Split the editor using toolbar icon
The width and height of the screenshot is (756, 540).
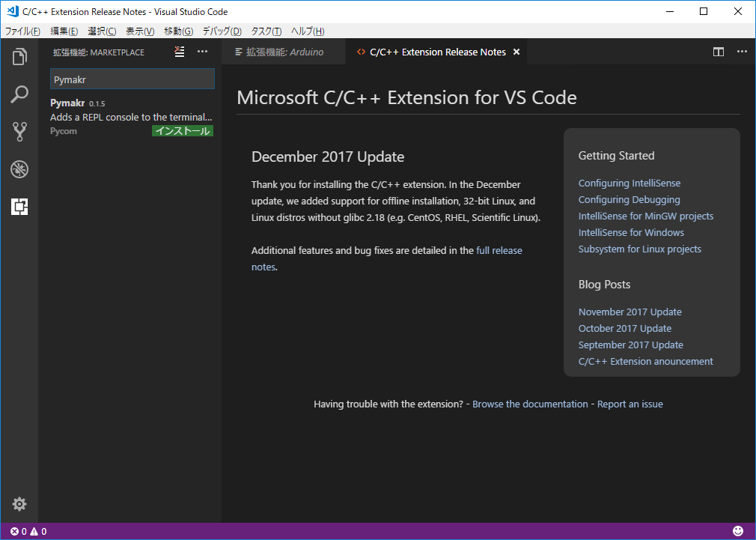coord(719,52)
